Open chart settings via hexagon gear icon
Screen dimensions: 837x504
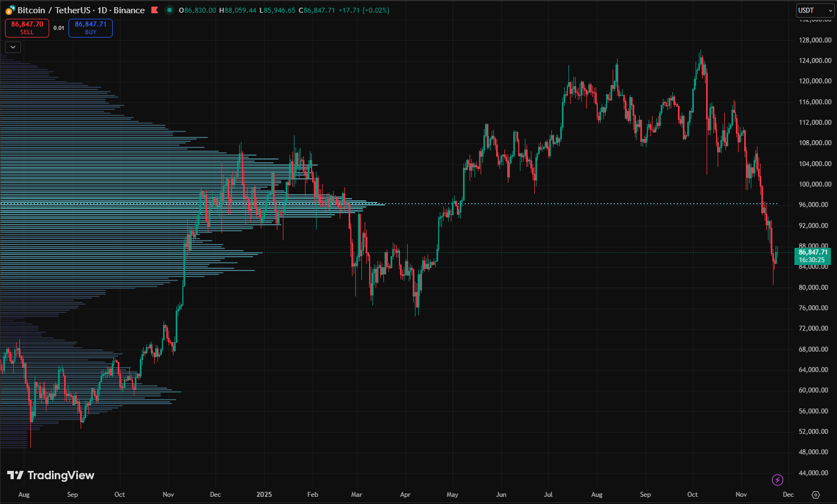click(815, 495)
